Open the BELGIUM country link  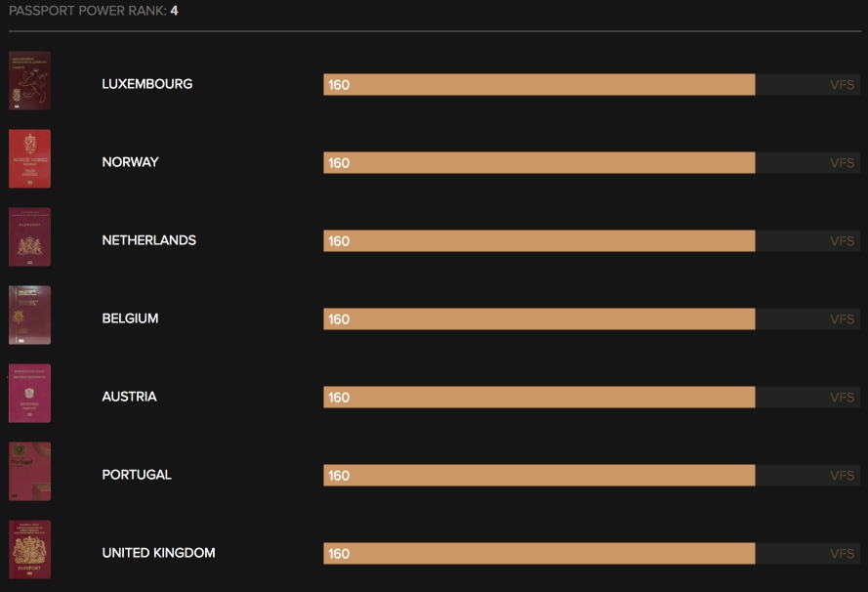pos(130,318)
